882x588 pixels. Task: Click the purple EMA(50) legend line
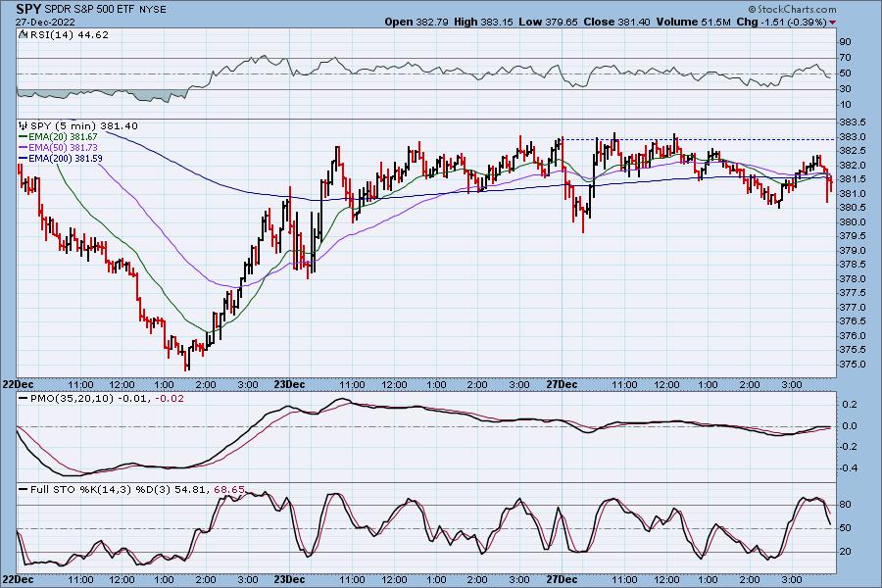[x=24, y=147]
